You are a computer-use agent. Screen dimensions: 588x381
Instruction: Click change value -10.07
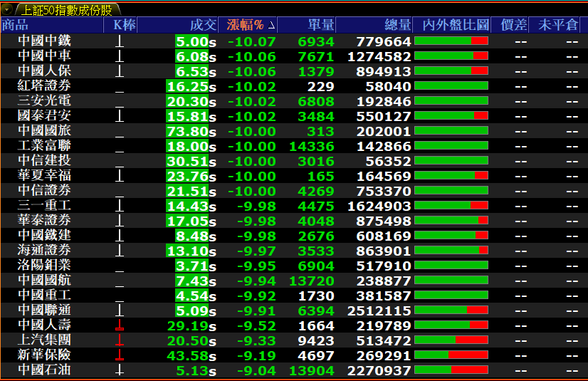tap(251, 41)
